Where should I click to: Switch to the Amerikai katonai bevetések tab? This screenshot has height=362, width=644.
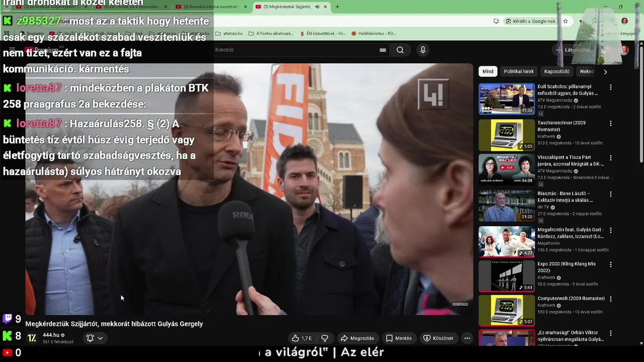(211, 7)
